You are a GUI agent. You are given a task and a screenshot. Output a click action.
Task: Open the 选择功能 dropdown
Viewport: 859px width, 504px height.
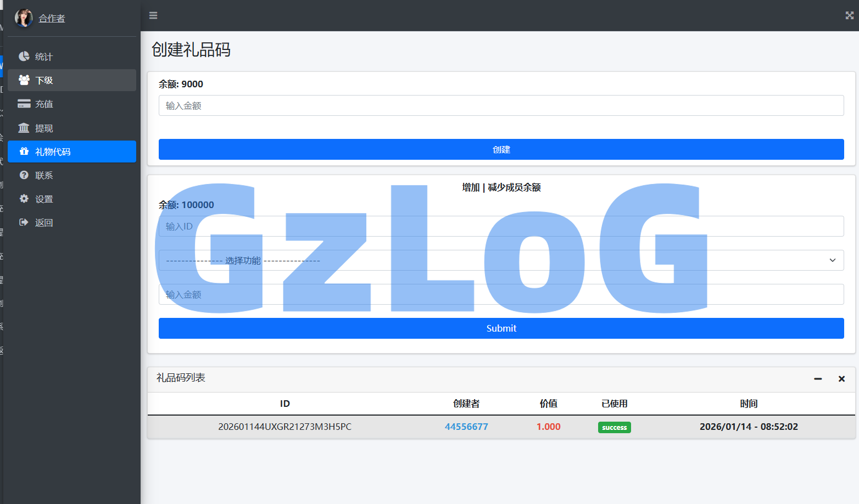click(501, 260)
